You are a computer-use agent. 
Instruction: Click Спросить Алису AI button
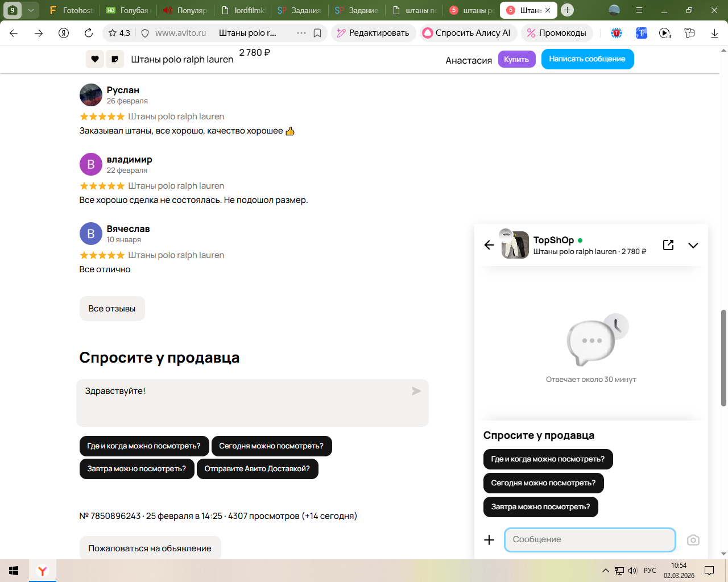click(468, 33)
